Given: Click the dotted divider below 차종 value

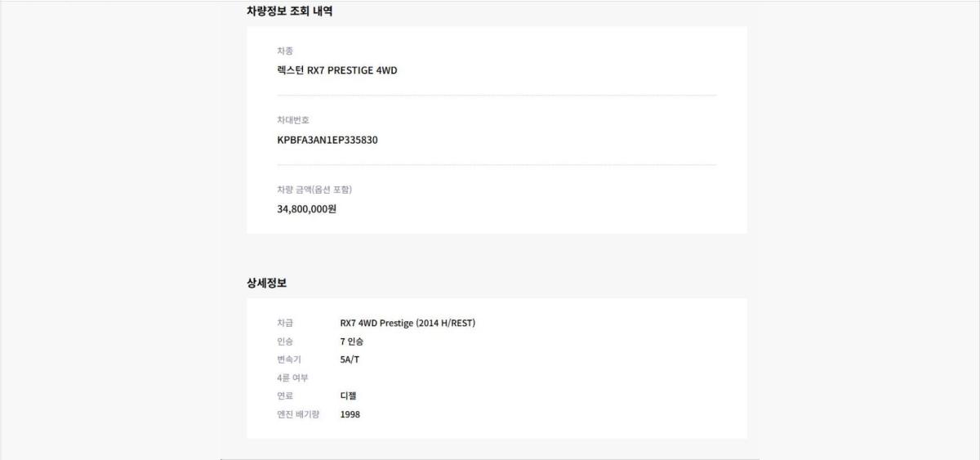Looking at the screenshot, I should [x=497, y=96].
